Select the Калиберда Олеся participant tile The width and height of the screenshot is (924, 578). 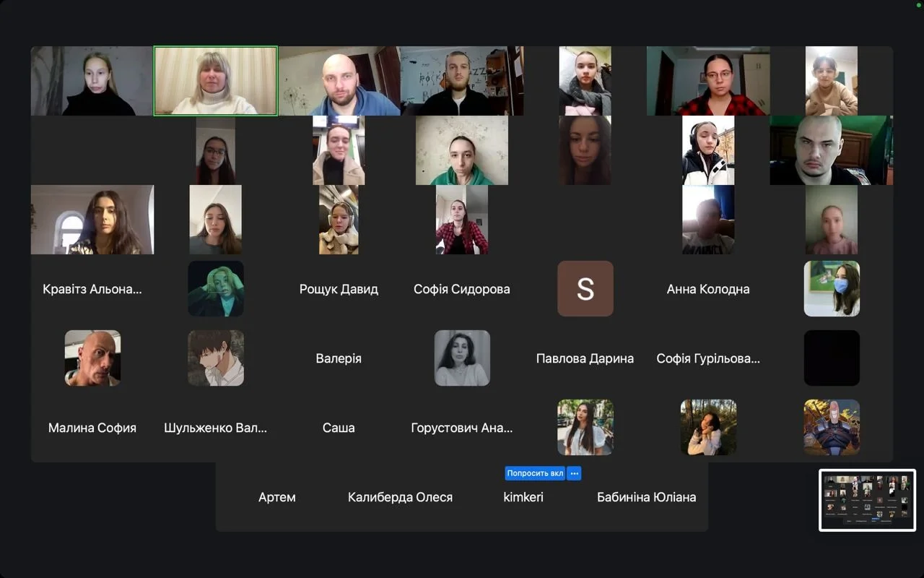click(x=400, y=497)
